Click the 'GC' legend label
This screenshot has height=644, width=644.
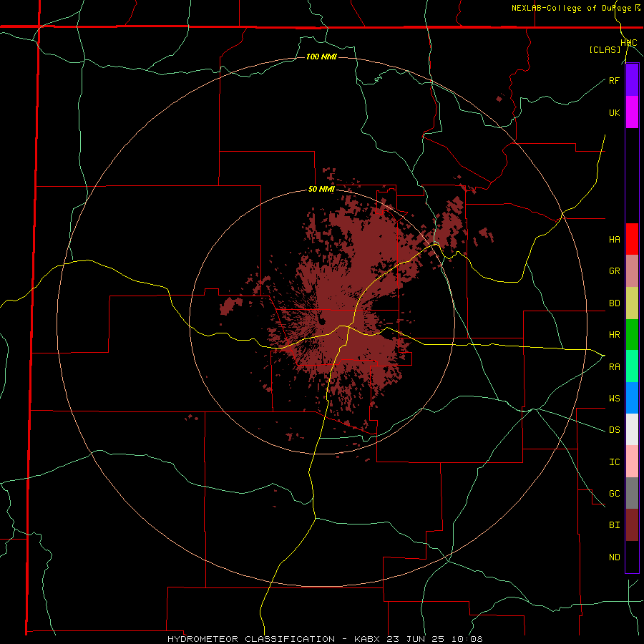coord(614,494)
